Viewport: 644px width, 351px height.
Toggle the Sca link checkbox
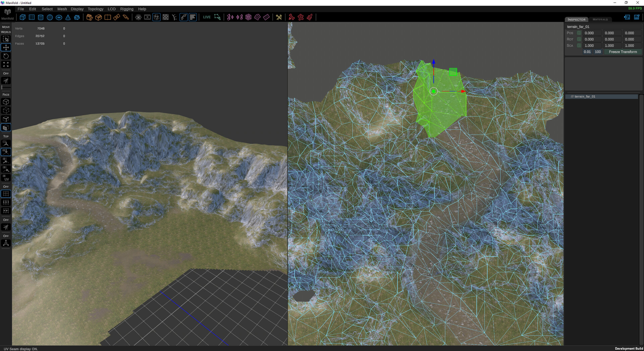tap(579, 45)
